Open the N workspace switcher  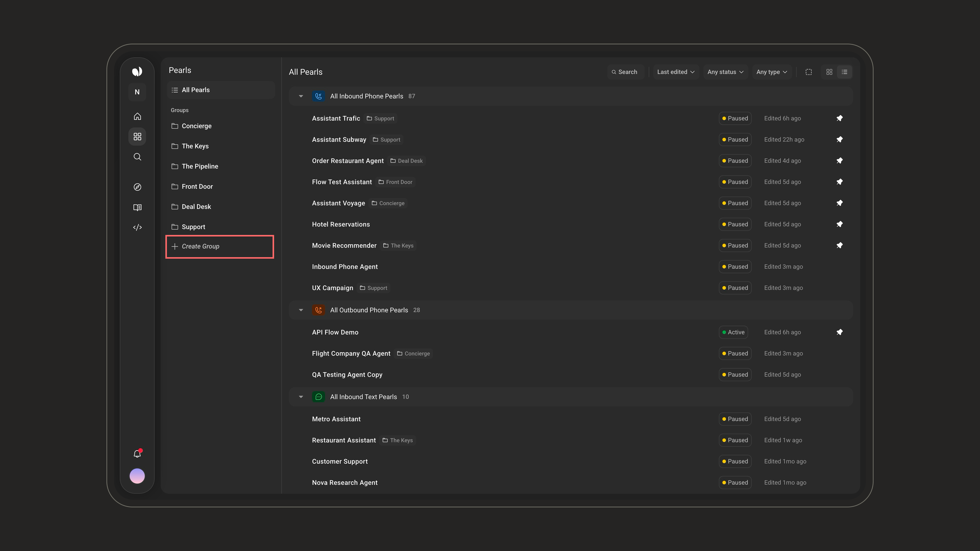tap(137, 92)
